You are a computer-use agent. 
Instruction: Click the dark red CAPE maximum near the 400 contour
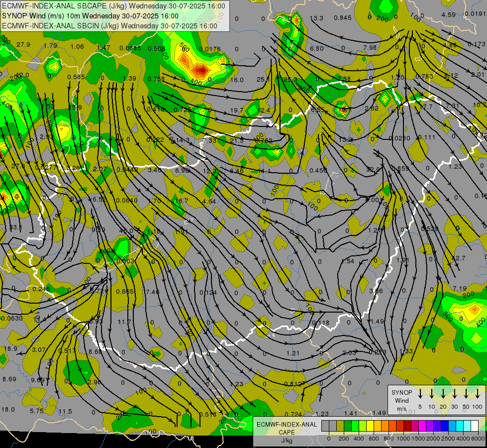[x=200, y=71]
